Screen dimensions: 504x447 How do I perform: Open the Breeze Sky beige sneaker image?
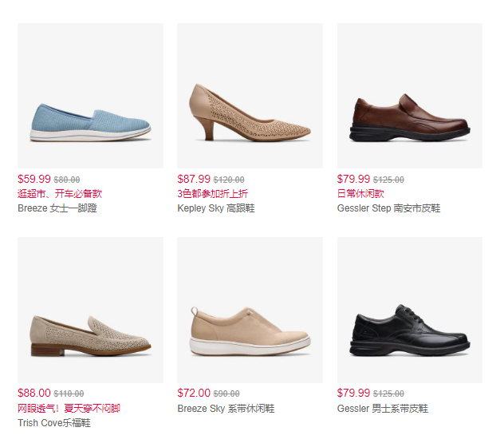click(x=250, y=310)
